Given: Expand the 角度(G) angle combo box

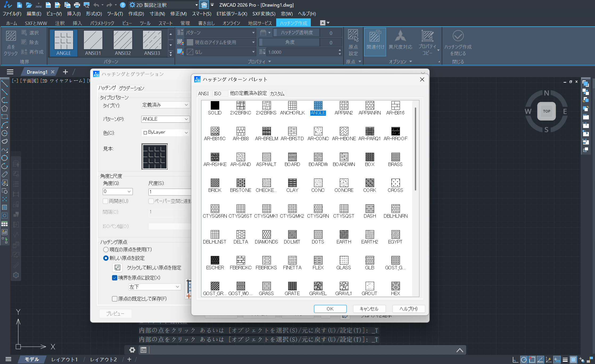Looking at the screenshot, I should coord(129,192).
